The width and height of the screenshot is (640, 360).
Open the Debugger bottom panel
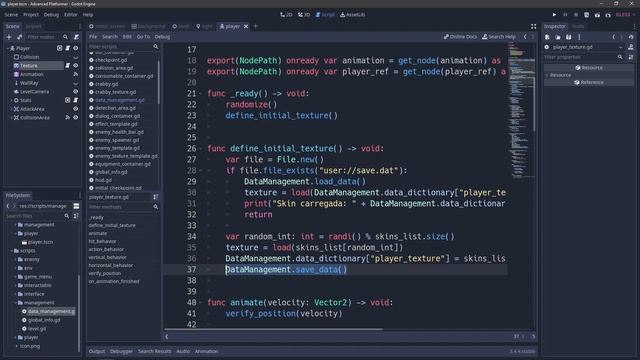point(121,351)
